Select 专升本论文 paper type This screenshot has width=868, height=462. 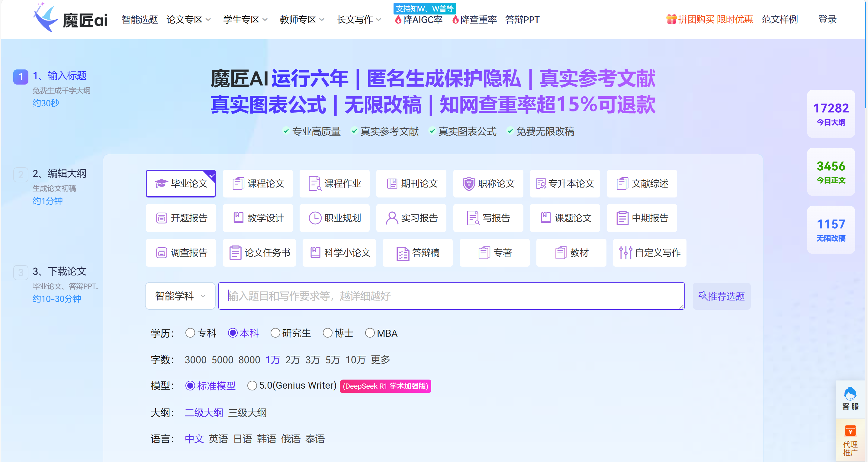[565, 184]
